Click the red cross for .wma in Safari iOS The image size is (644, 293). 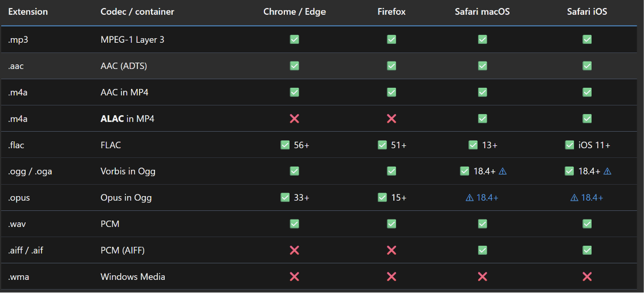[587, 276]
